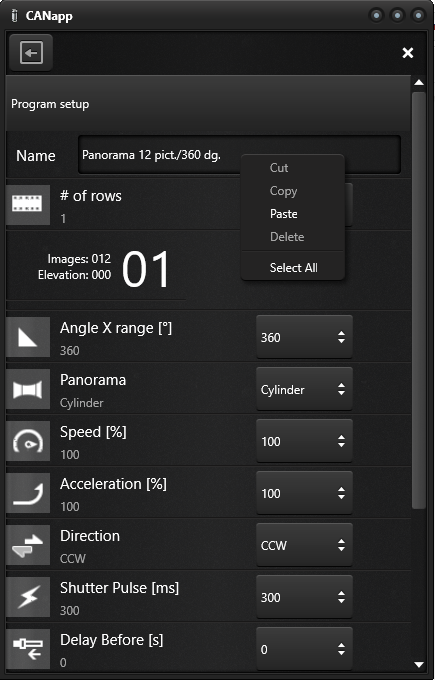This screenshot has height=680, width=435.
Task: Open the Angle X range 360 dropdown
Action: tap(304, 337)
